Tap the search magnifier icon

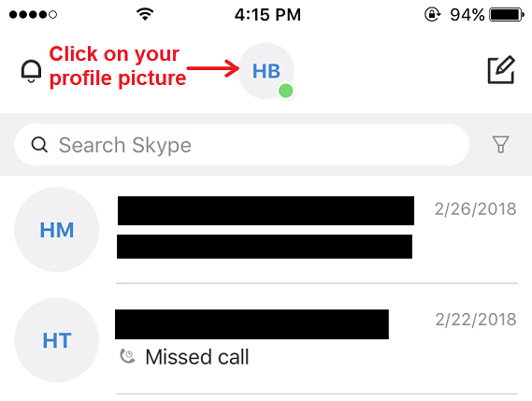click(39, 145)
